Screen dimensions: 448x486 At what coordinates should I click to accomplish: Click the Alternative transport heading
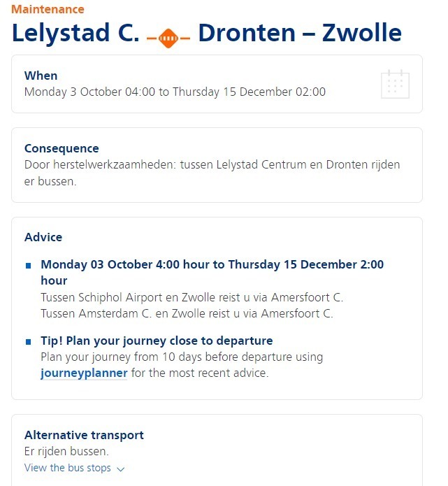[85, 435]
